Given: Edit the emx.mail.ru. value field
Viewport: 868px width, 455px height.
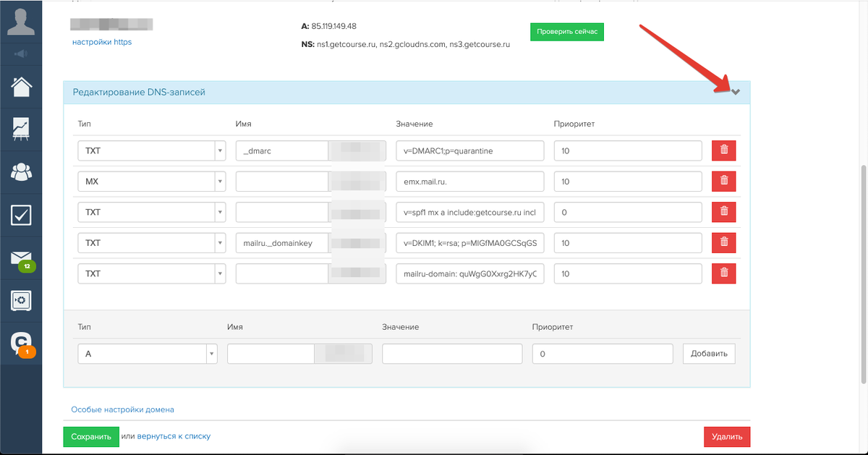Looking at the screenshot, I should click(469, 182).
